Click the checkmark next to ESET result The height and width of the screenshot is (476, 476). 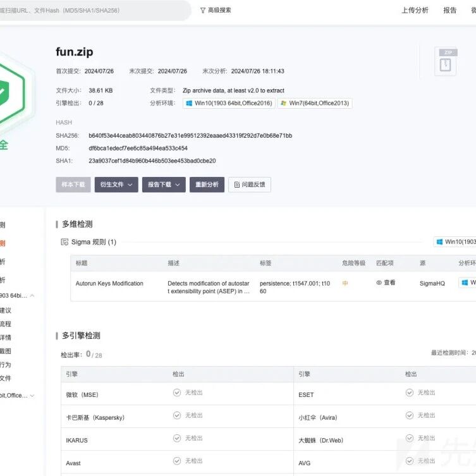click(x=410, y=393)
